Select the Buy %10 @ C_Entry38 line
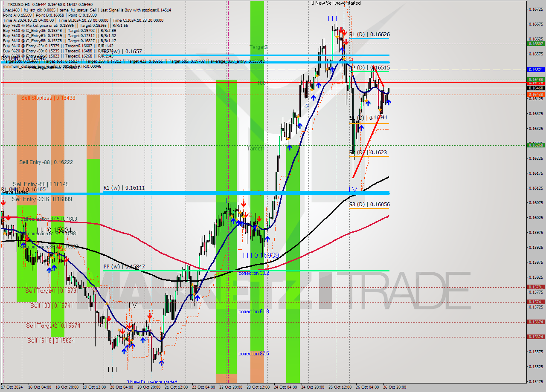This screenshot has width=546, height=392. (59, 31)
